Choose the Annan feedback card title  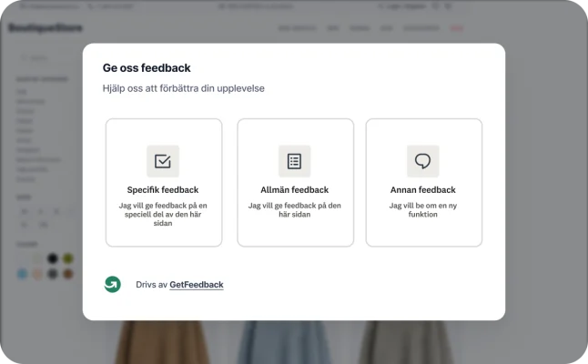(x=423, y=190)
